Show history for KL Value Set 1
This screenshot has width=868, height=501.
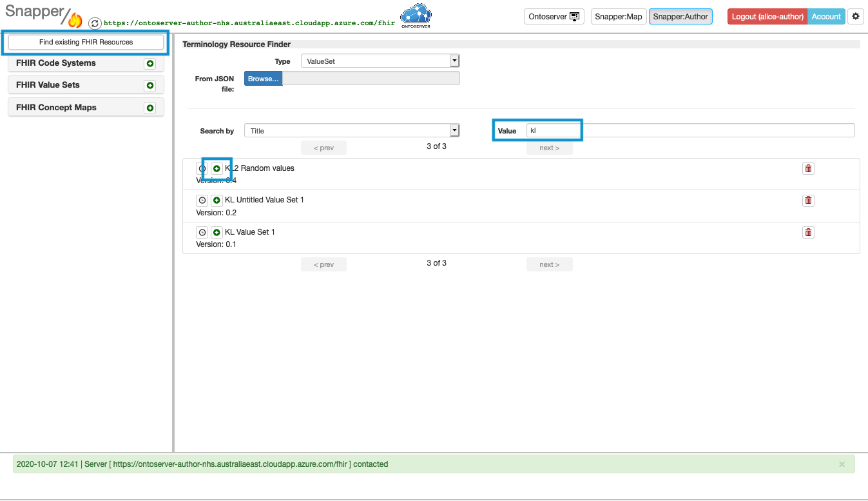click(x=202, y=232)
